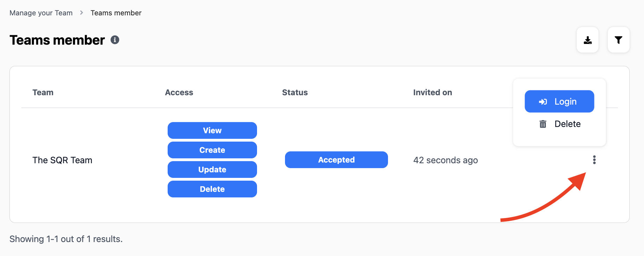Click the breadcrumb chevron separator
The width and height of the screenshot is (644, 256).
(81, 13)
